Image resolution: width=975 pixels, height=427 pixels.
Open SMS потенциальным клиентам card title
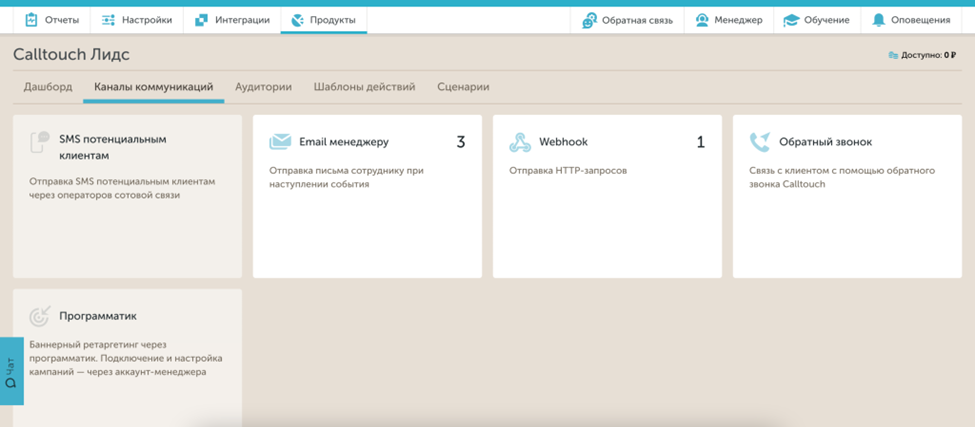(x=113, y=147)
